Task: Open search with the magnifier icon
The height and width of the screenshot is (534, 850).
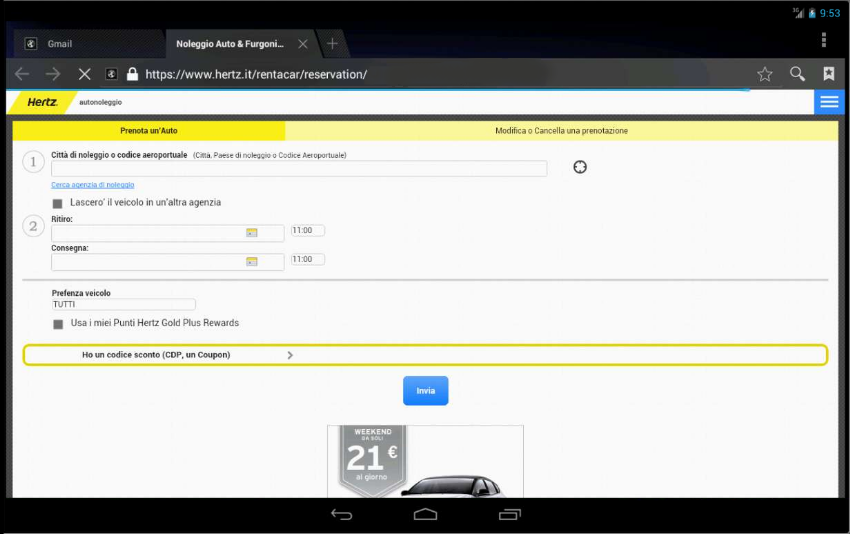Action: [x=797, y=74]
